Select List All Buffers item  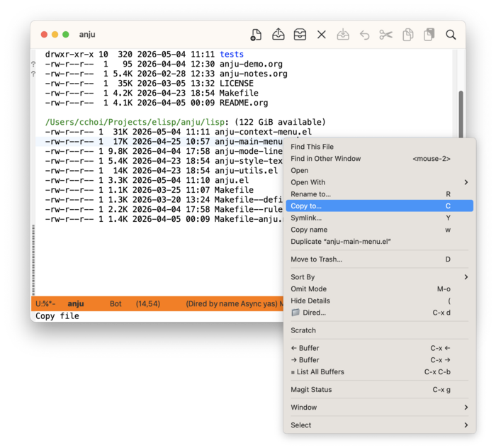380,371
